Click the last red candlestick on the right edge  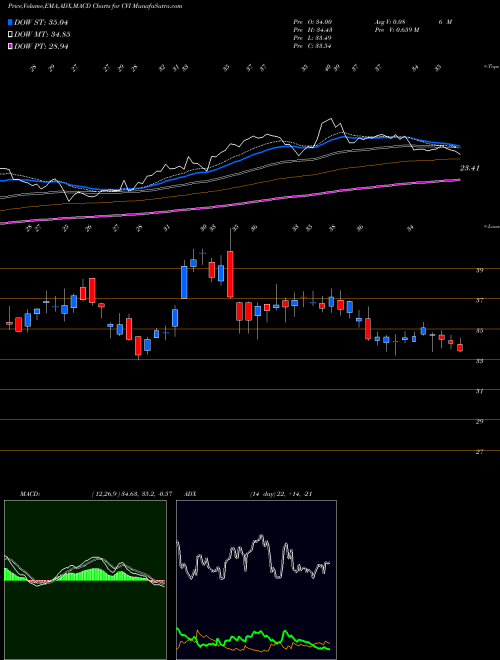(x=460, y=348)
